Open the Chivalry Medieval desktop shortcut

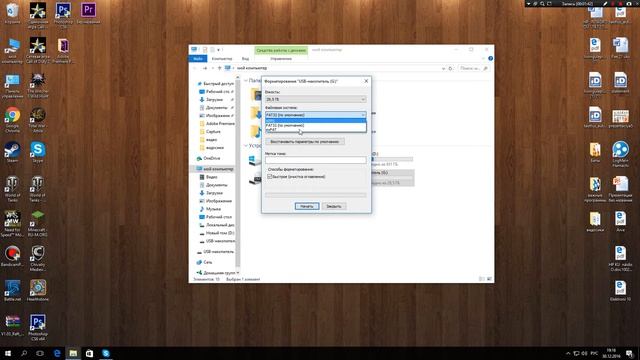[x=38, y=258]
